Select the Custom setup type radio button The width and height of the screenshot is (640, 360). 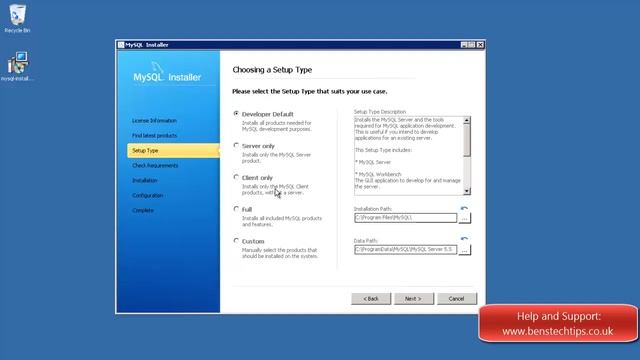point(236,241)
